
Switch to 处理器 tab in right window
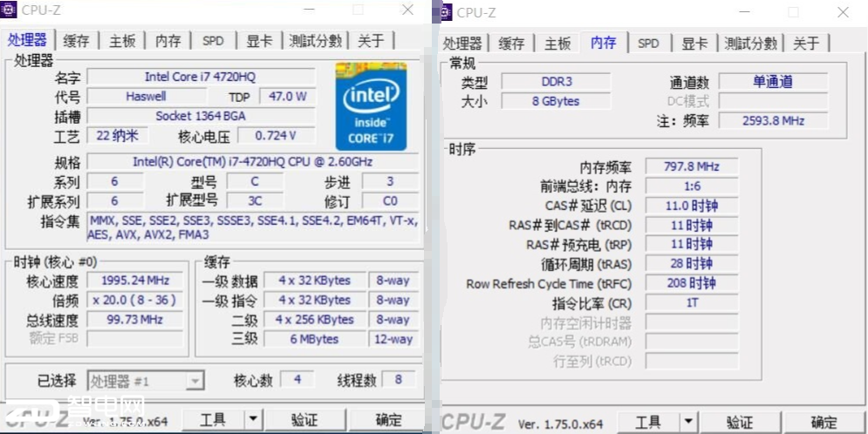click(x=462, y=44)
